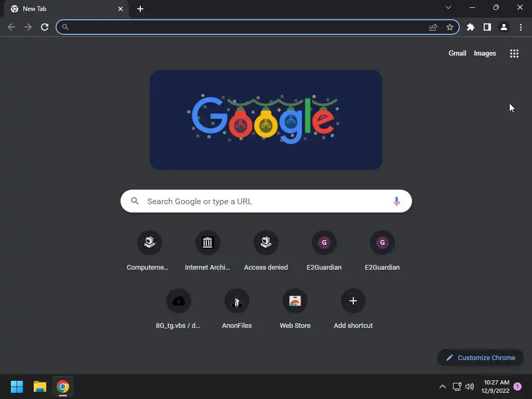
Task: Open a new tab with the plus button
Action: click(140, 9)
